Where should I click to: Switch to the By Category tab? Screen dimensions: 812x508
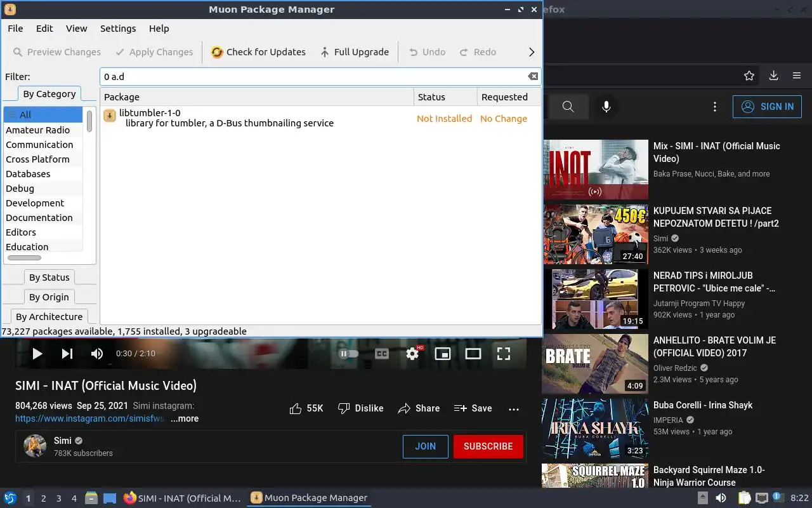pyautogui.click(x=49, y=94)
